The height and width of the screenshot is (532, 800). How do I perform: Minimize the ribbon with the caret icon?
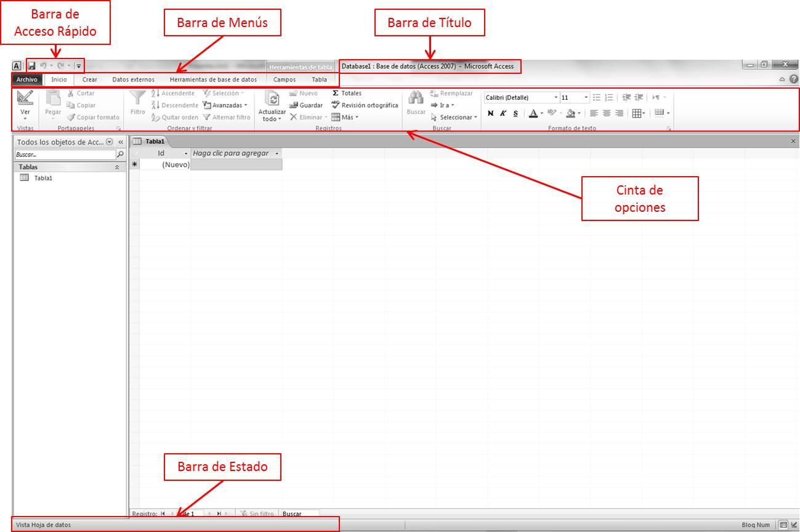(782, 79)
